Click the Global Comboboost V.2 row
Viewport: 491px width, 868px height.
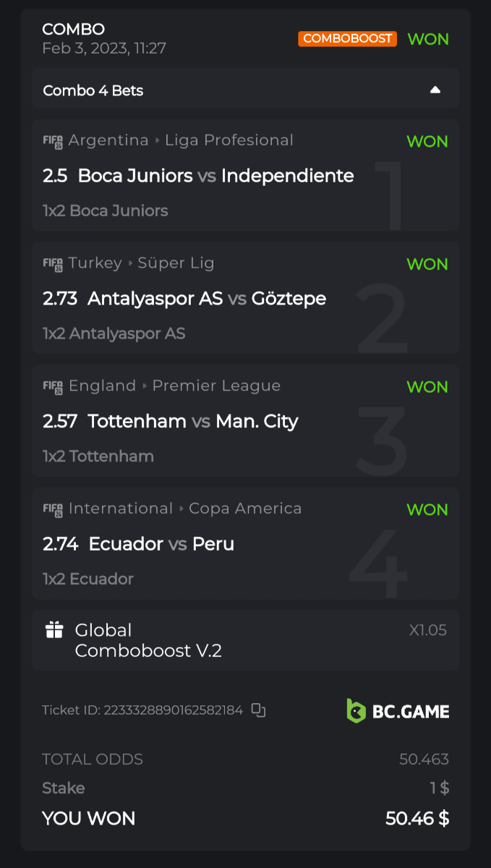(245, 640)
